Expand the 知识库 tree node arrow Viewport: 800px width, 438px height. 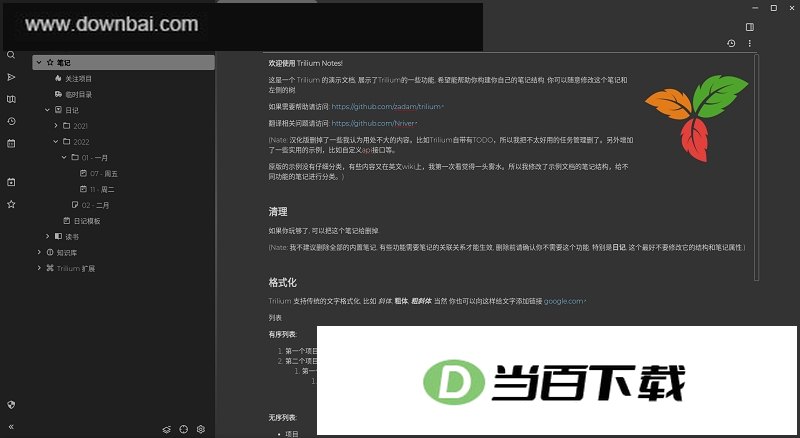tap(39, 252)
